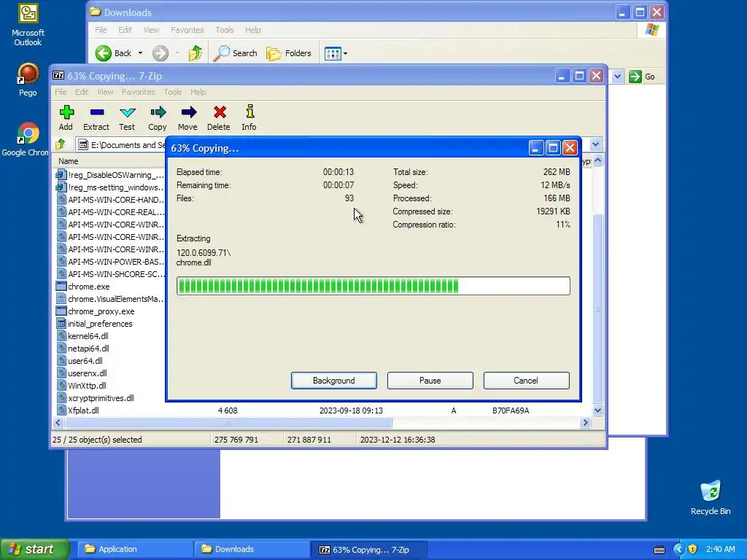The width and height of the screenshot is (747, 560).
Task: Click the 63% Copying 7-Zip taskbar button
Action: 369,550
